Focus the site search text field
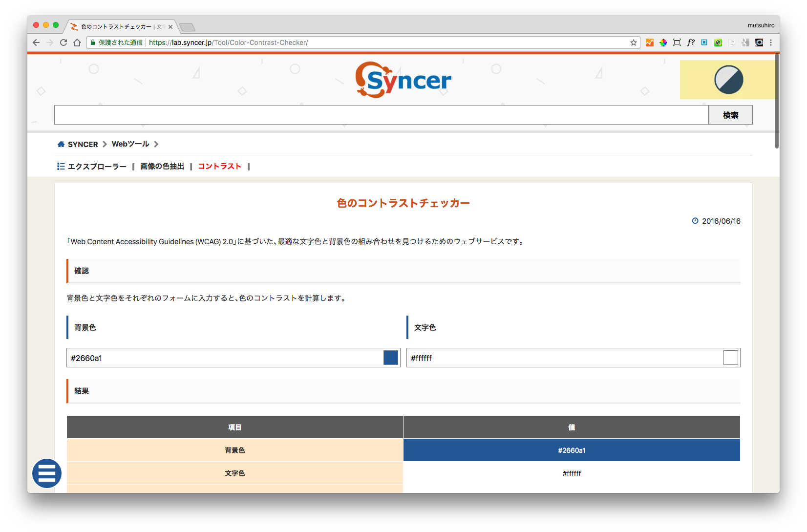807x532 pixels. coord(382,115)
